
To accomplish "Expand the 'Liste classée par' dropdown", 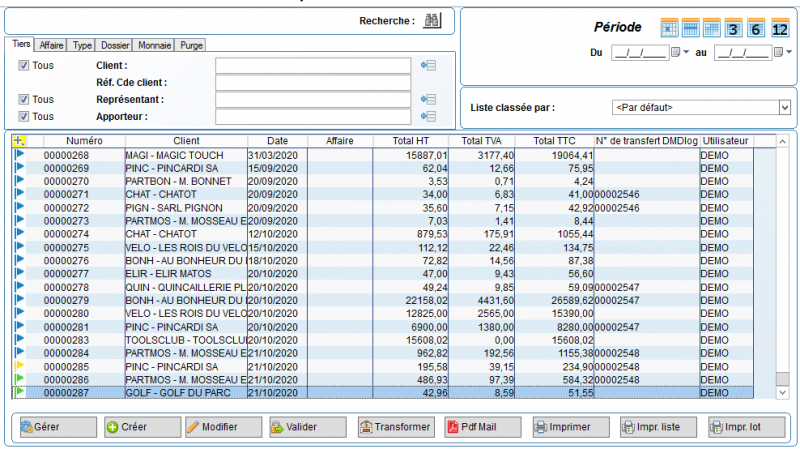I will pyautogui.click(x=784, y=107).
